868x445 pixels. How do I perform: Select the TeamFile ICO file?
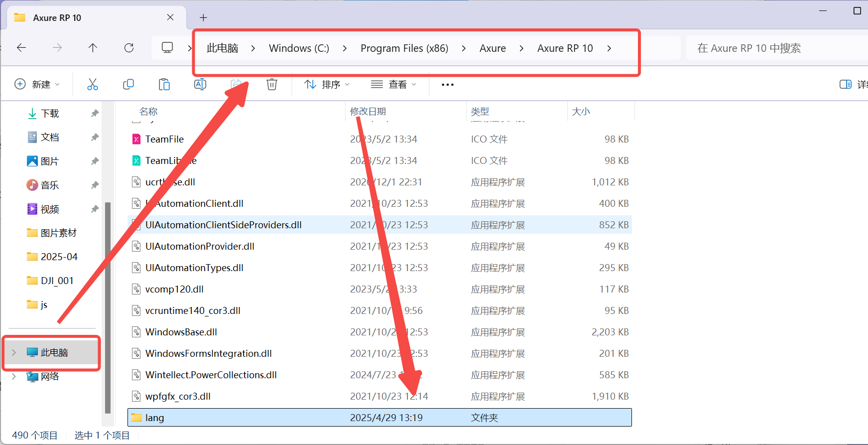(x=379, y=139)
